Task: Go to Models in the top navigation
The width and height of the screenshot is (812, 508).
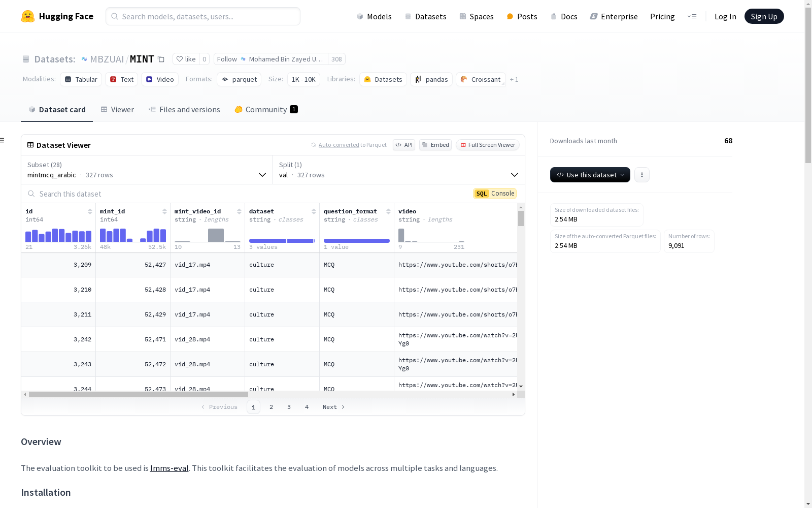Action: pos(374,16)
